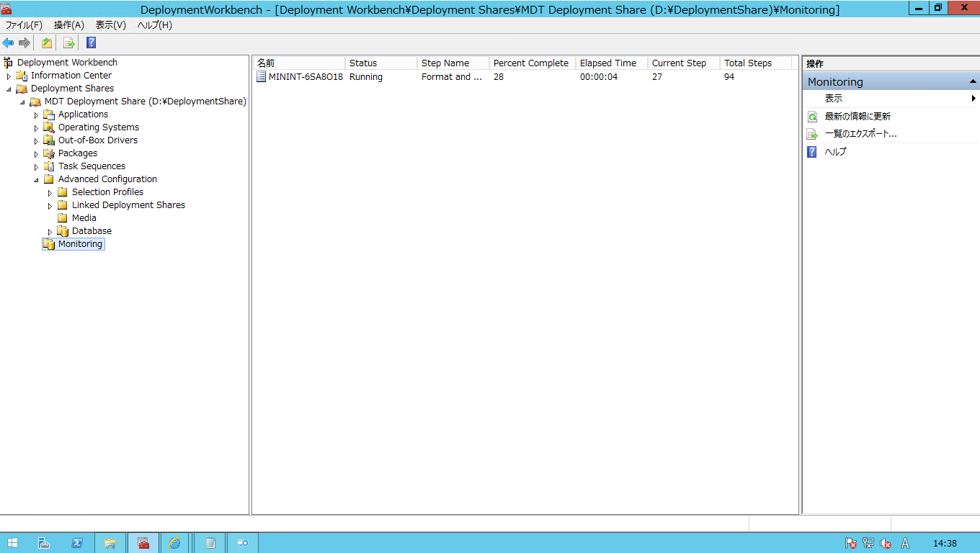The height and width of the screenshot is (553, 980).
Task: Open Internet Explorer from the taskbar
Action: (175, 543)
